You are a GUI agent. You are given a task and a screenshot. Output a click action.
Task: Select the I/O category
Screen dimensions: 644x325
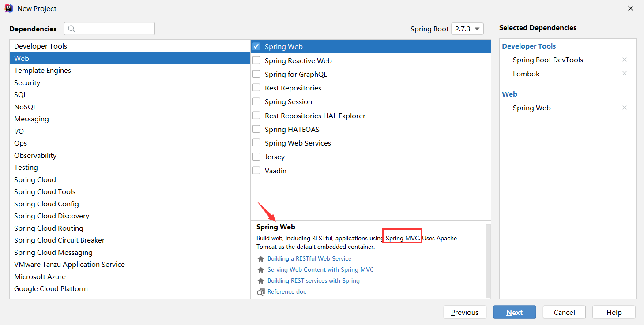click(130, 131)
